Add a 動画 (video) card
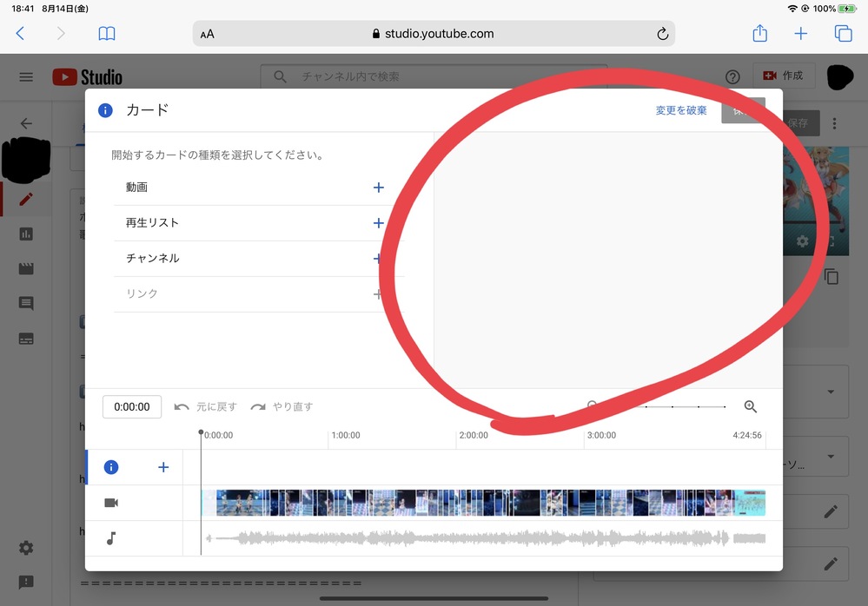 click(379, 188)
